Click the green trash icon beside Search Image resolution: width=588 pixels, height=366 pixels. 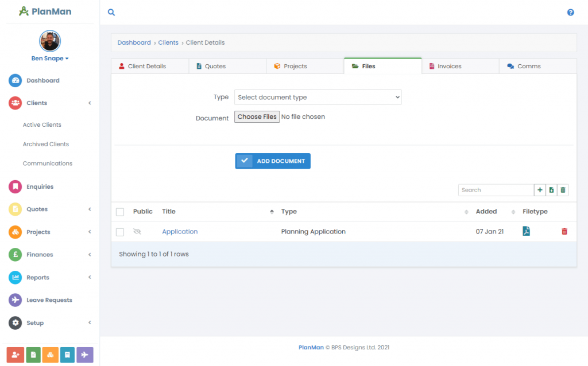point(563,190)
